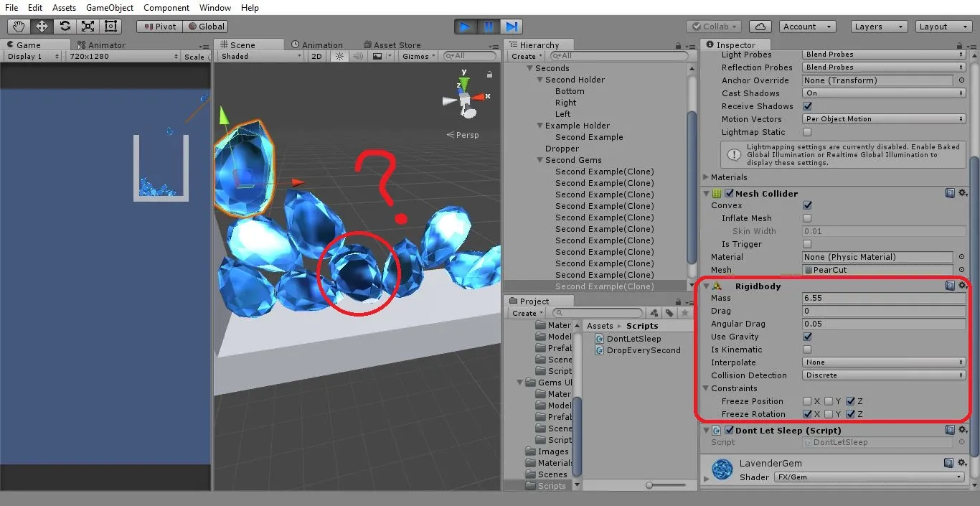Toggle scene lighting sun icon
The image size is (980, 506).
340,56
